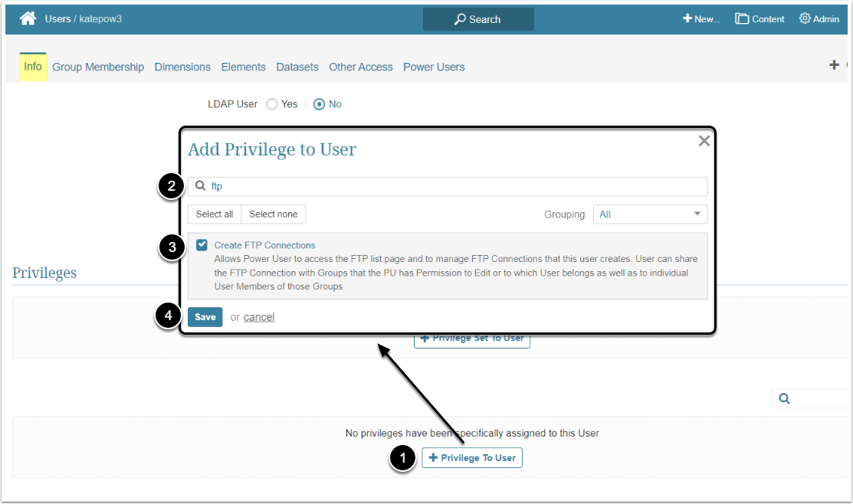Open the Admin gear menu
This screenshot has height=504, width=853.
(x=819, y=19)
